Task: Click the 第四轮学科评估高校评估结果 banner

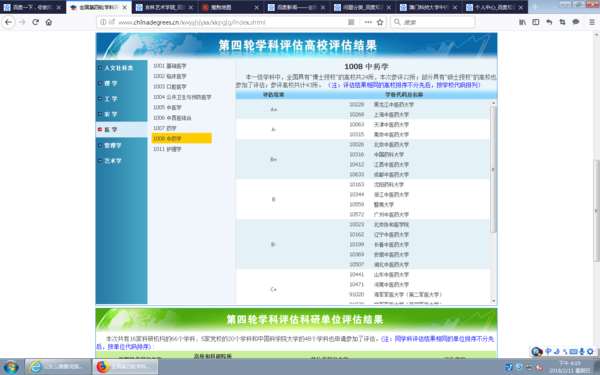Action: point(297,46)
